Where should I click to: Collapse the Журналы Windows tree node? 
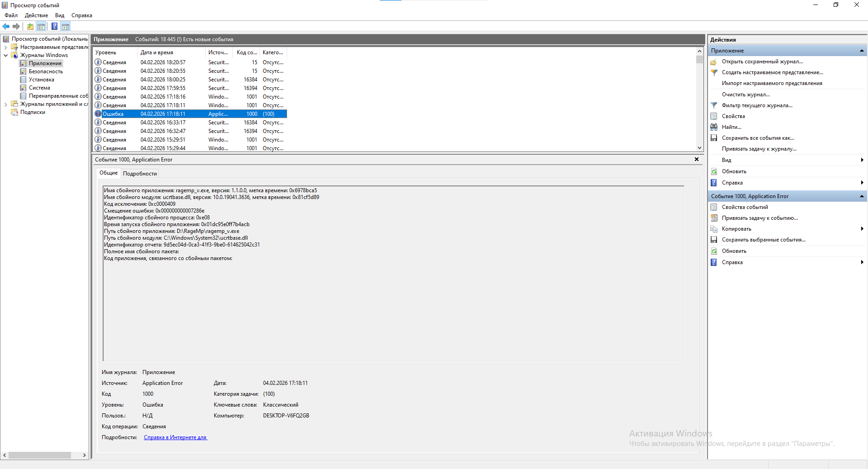5,55
